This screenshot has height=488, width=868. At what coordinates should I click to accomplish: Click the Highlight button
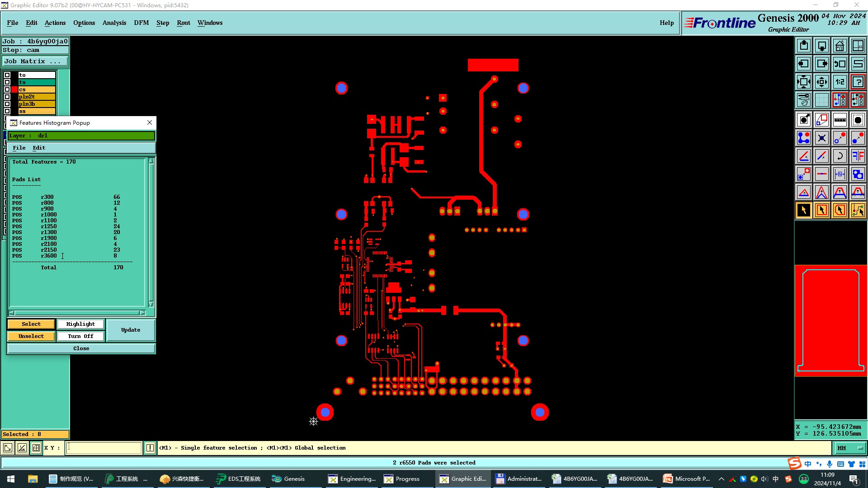tap(80, 324)
